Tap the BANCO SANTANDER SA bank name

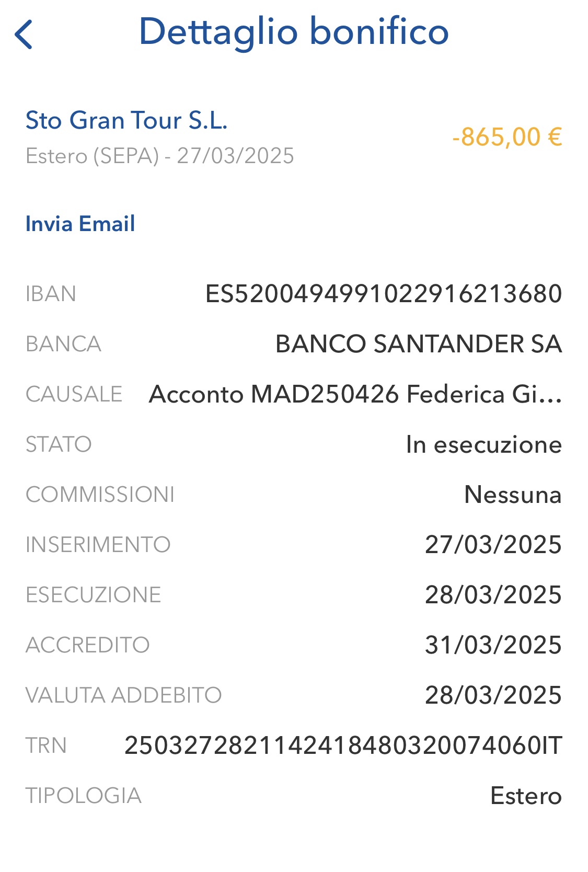[x=419, y=344]
